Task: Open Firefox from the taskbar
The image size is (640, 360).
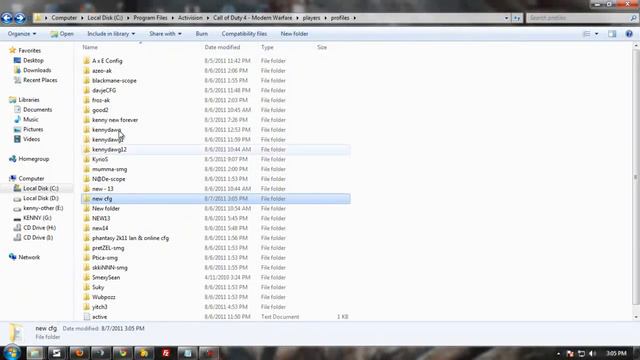Action: (79, 353)
